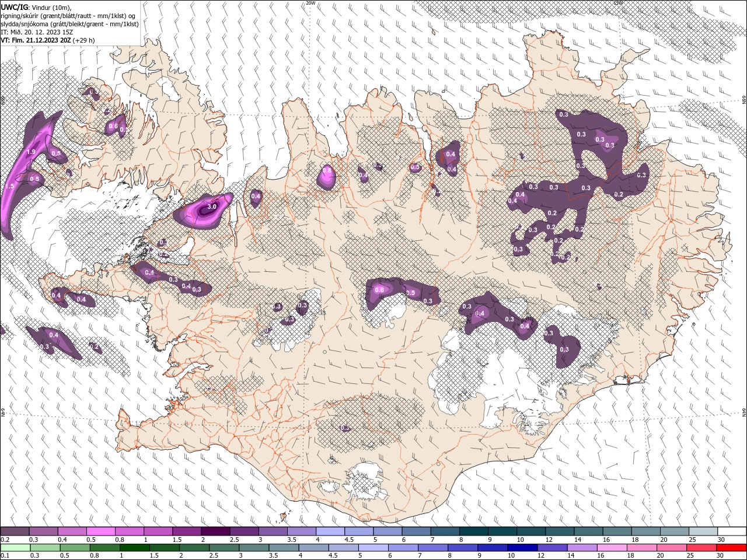The image size is (747, 560).
Task: Click the 0.8 value on the magenta blob
Action: [327, 170]
